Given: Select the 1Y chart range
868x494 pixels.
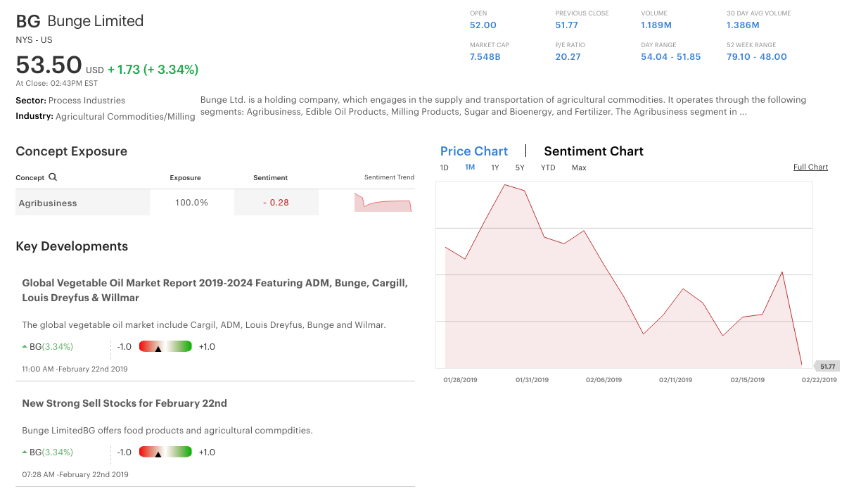Looking at the screenshot, I should [x=495, y=167].
